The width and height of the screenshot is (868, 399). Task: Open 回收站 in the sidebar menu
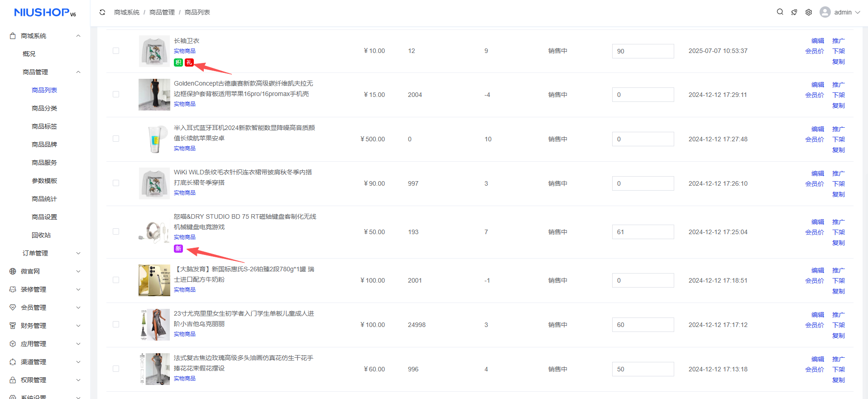pyautogui.click(x=41, y=235)
